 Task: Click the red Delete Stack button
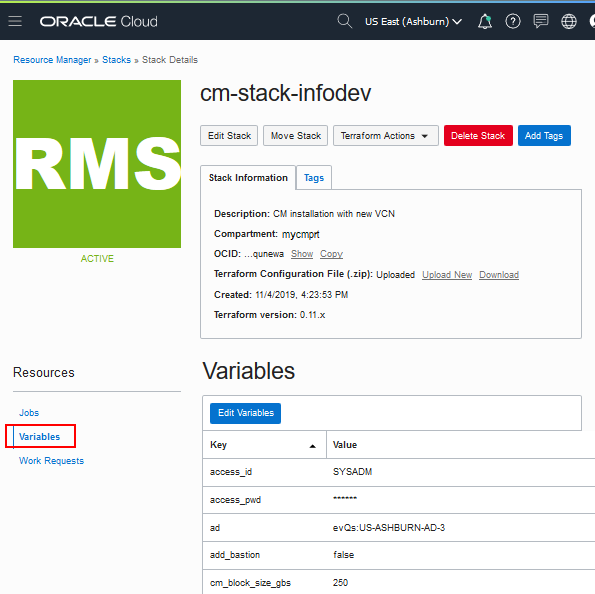coord(478,136)
